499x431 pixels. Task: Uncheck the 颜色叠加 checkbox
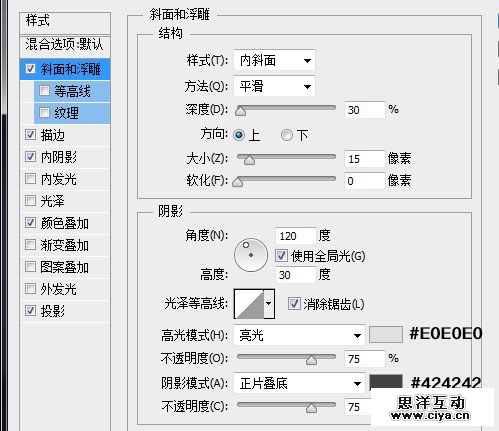30,223
